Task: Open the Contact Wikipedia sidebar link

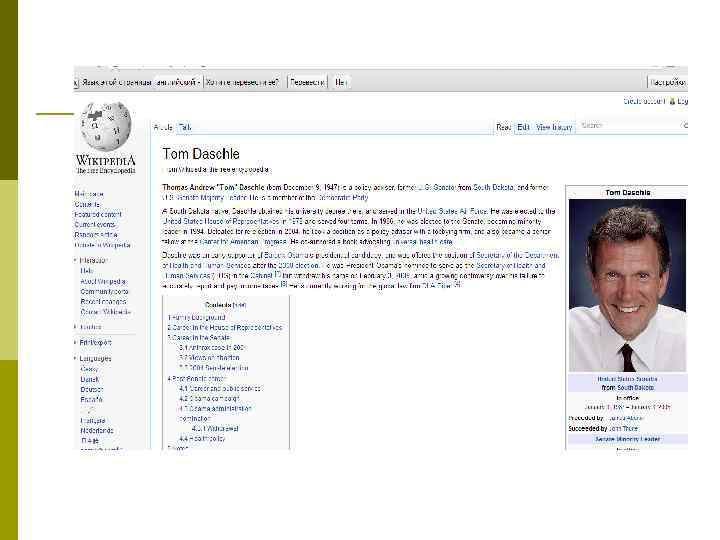Action: pos(105,312)
